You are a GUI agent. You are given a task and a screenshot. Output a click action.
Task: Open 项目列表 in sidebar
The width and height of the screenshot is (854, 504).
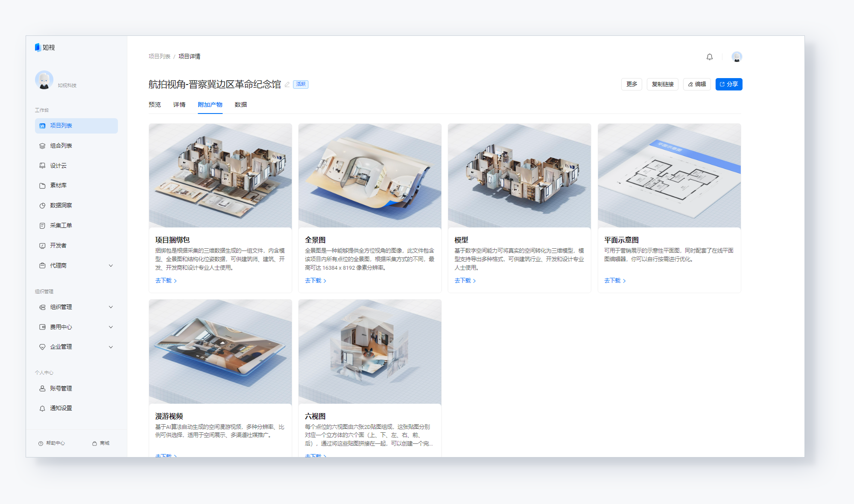coord(76,126)
